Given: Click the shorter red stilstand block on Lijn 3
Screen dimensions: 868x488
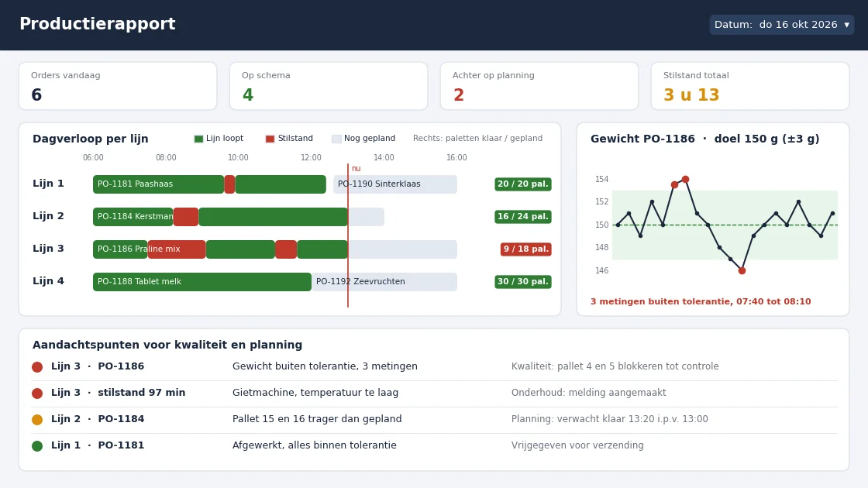Looking at the screenshot, I should 286,249.
